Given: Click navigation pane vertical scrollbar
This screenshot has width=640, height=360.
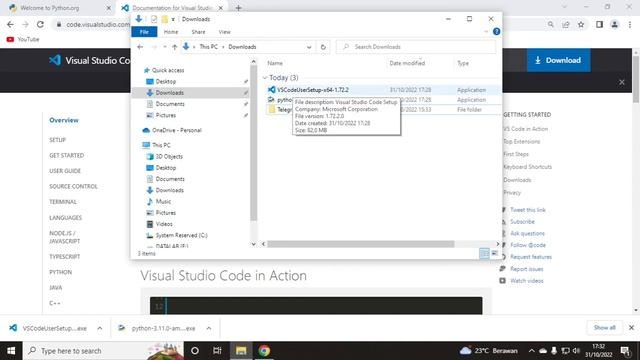Looking at the screenshot, I should click(253, 143).
